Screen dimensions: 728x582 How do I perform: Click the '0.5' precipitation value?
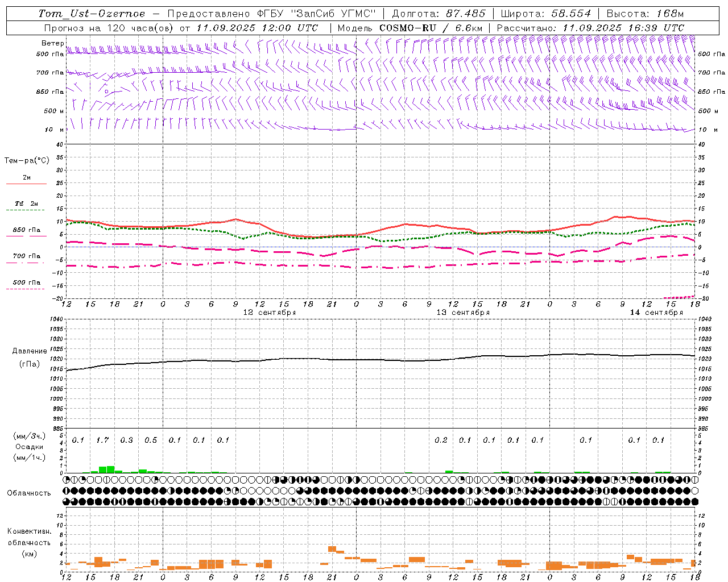pyautogui.click(x=151, y=440)
